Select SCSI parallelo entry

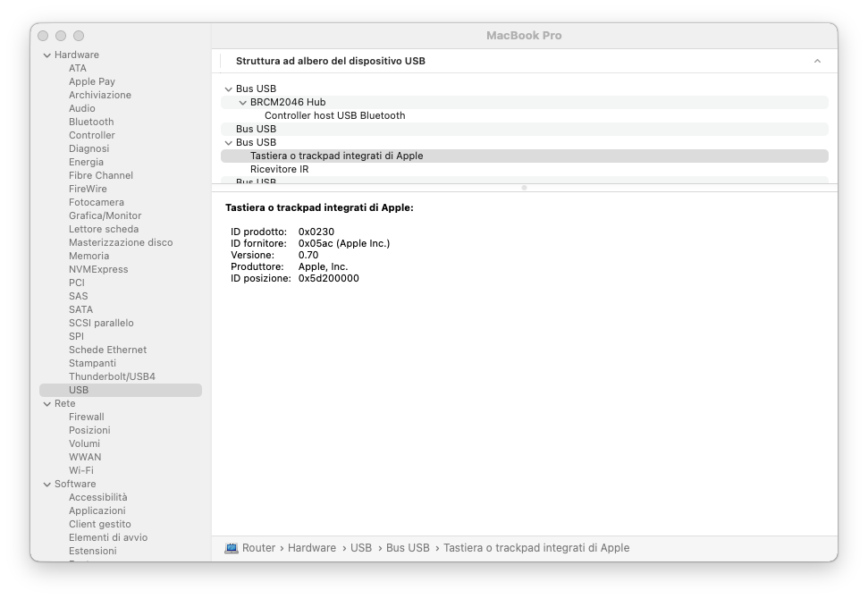[101, 323]
